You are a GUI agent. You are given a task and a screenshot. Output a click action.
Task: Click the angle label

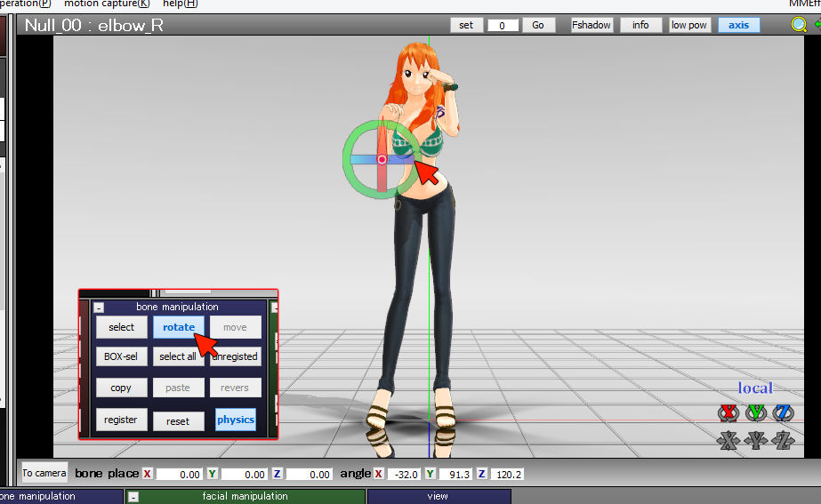[356, 474]
